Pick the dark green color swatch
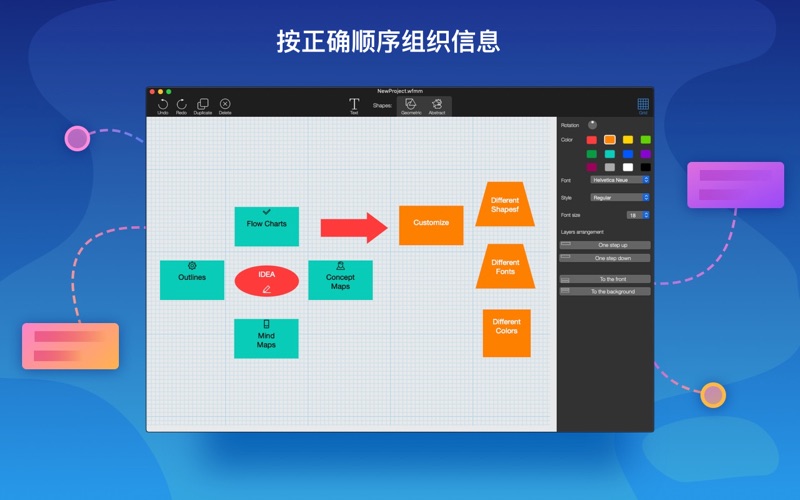Viewport: 800px width, 500px height. tap(592, 154)
